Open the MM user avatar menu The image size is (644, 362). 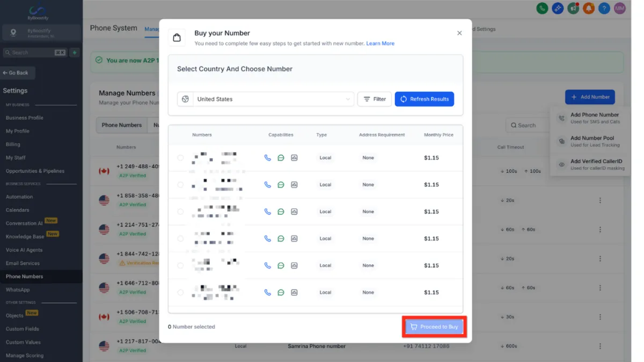(620, 8)
